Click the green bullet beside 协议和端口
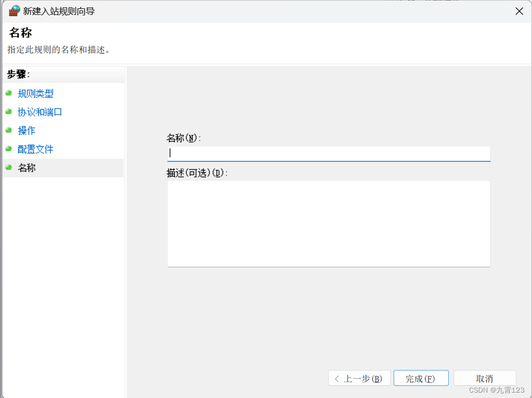532x398 pixels. tap(9, 111)
